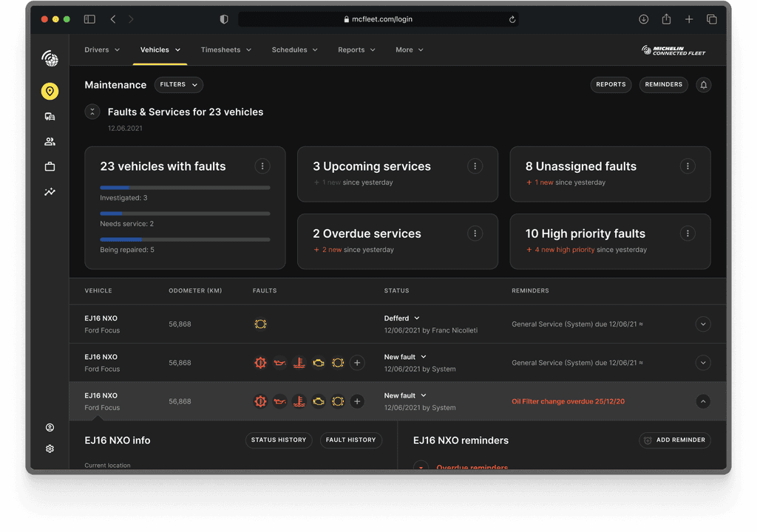The height and width of the screenshot is (532, 757).
Task: Open options menu on High priority faults card
Action: click(688, 233)
